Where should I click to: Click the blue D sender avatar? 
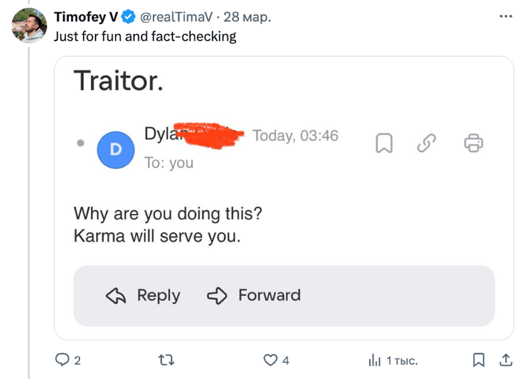[116, 150]
